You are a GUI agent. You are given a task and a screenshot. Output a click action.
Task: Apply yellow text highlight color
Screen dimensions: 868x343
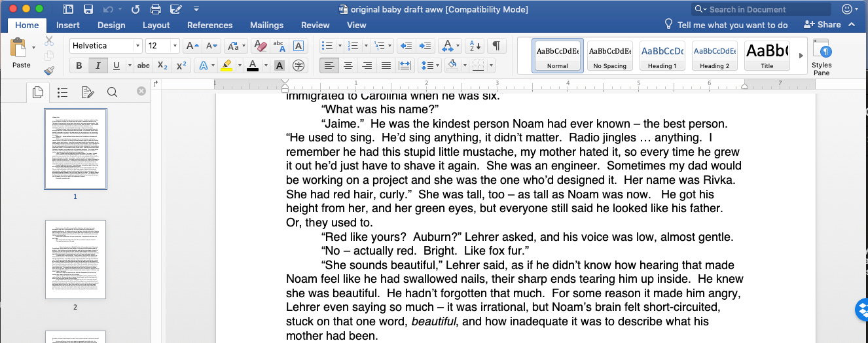(226, 65)
